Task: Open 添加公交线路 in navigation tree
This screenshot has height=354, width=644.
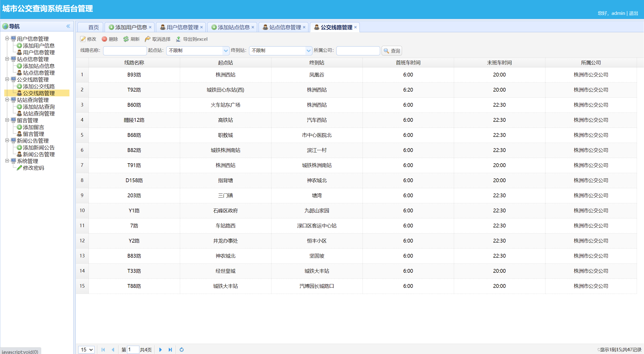Action: pyautogui.click(x=39, y=86)
